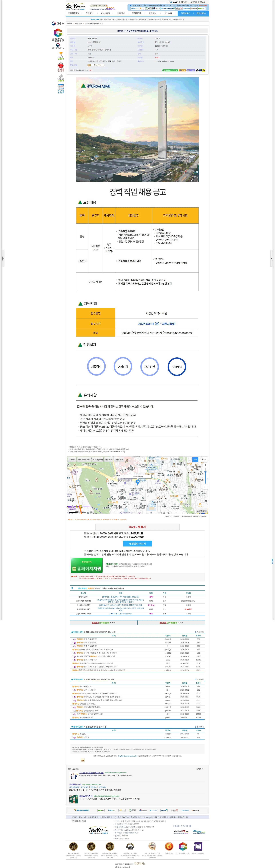This screenshot has height=868, width=275.
Task: Click the 로드뷰(보기) button on the map
Action: coord(202,511)
